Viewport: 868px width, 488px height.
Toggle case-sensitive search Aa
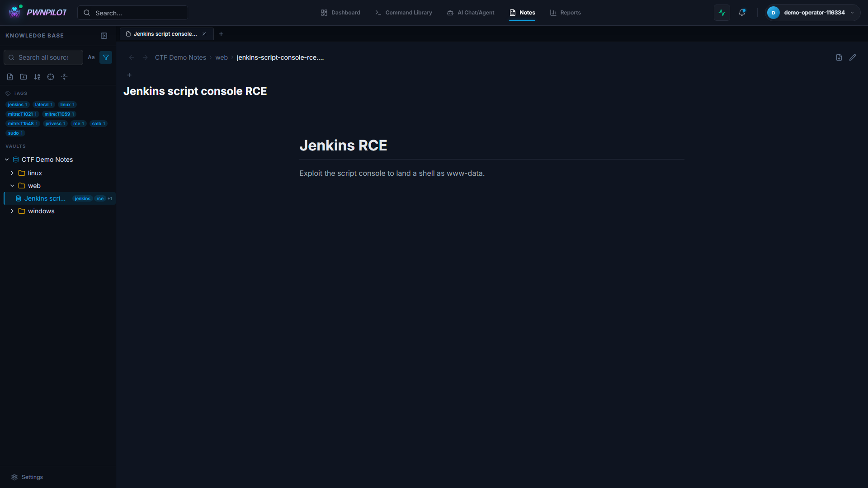coord(91,57)
